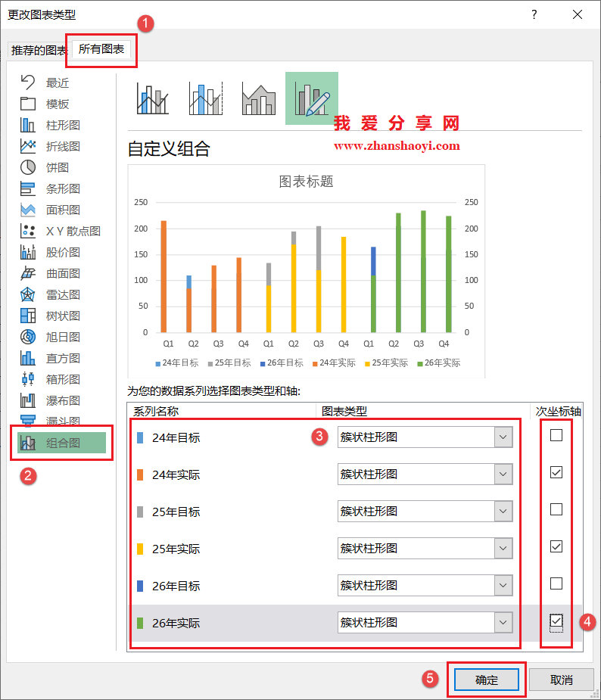Enable secondary axis for 26年目标
The image size is (601, 700).
pos(556,583)
